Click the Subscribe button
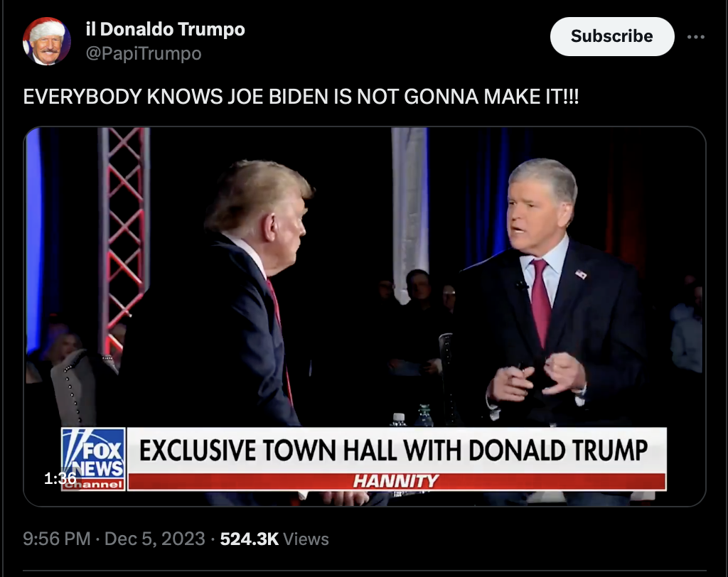The image size is (728, 577). pyautogui.click(x=612, y=36)
